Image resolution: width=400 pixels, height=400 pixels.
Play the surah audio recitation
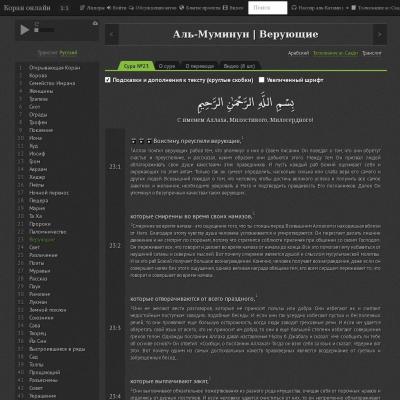(24, 30)
